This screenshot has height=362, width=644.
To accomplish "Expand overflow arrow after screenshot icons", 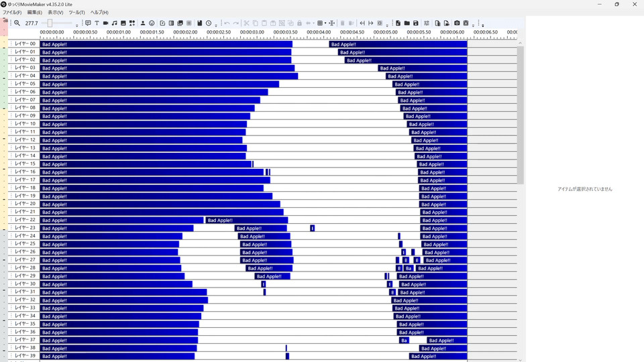I will (x=473, y=25).
